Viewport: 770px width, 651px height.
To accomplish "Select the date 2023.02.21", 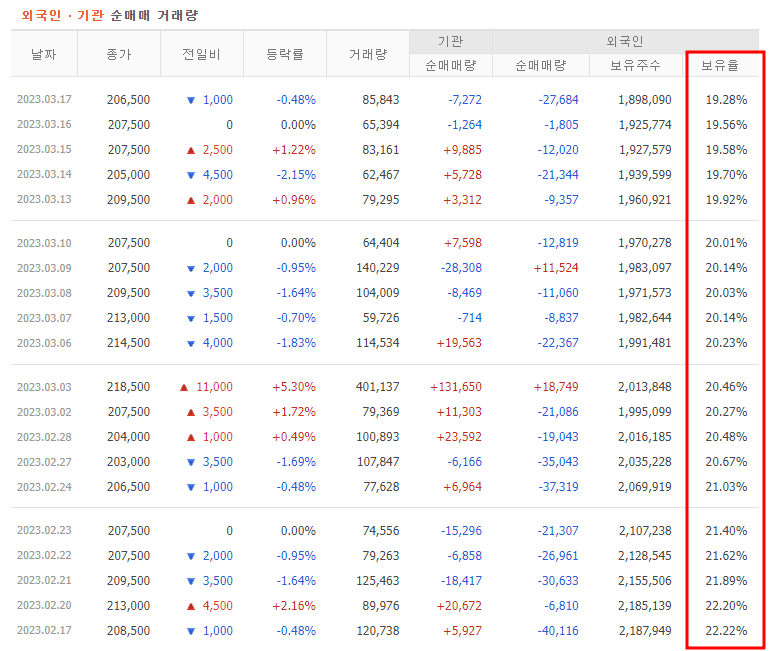I will point(44,581).
